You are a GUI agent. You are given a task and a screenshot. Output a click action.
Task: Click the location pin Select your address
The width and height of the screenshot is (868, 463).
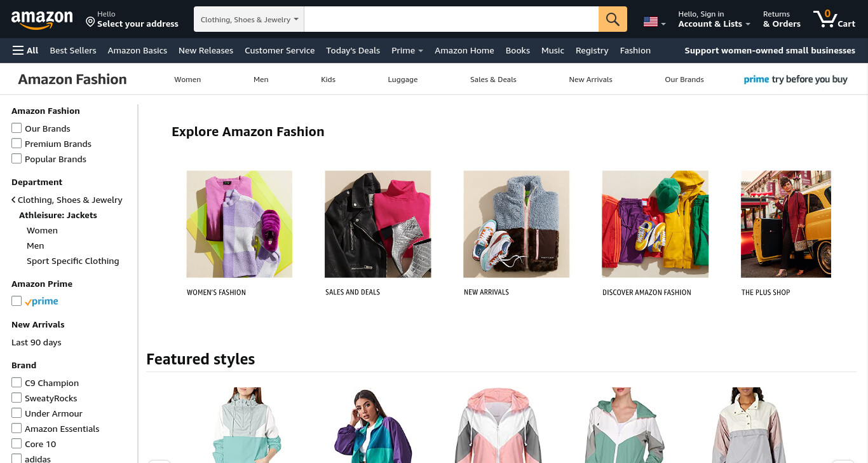[x=132, y=20]
